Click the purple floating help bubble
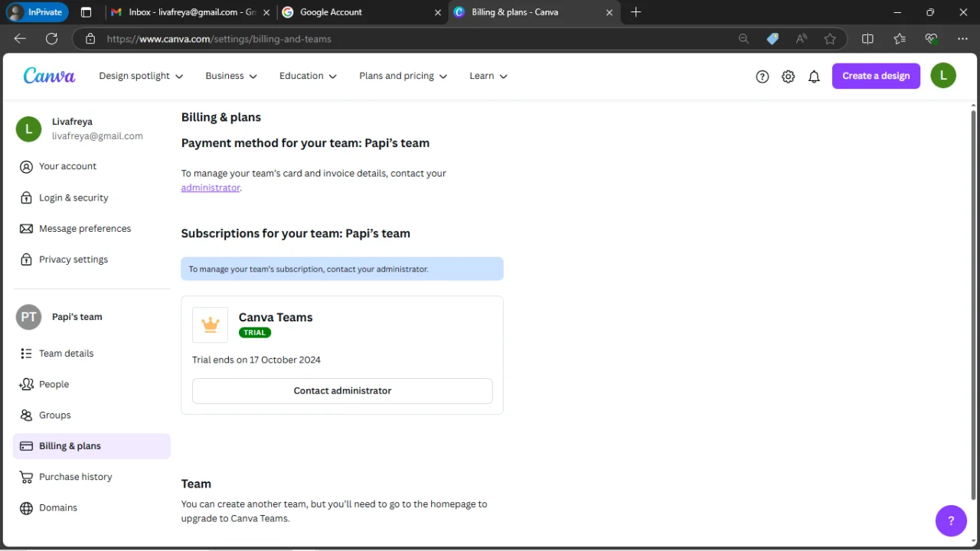This screenshot has height=551, width=980. click(951, 521)
